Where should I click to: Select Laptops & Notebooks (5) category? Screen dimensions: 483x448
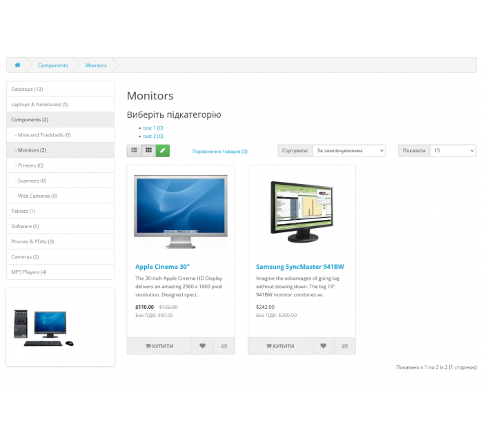tap(61, 104)
